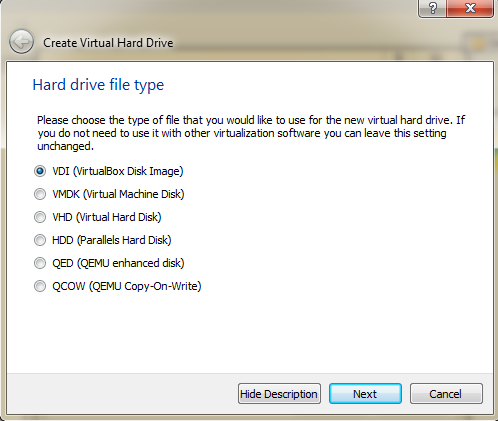Close the Create Virtual Hard Drive dialog
Screen dimensions: 498x421
[x=470, y=8]
